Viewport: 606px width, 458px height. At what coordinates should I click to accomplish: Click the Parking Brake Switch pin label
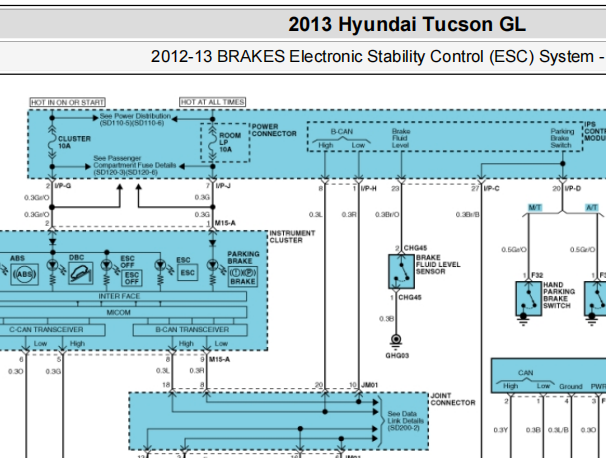[x=562, y=138]
